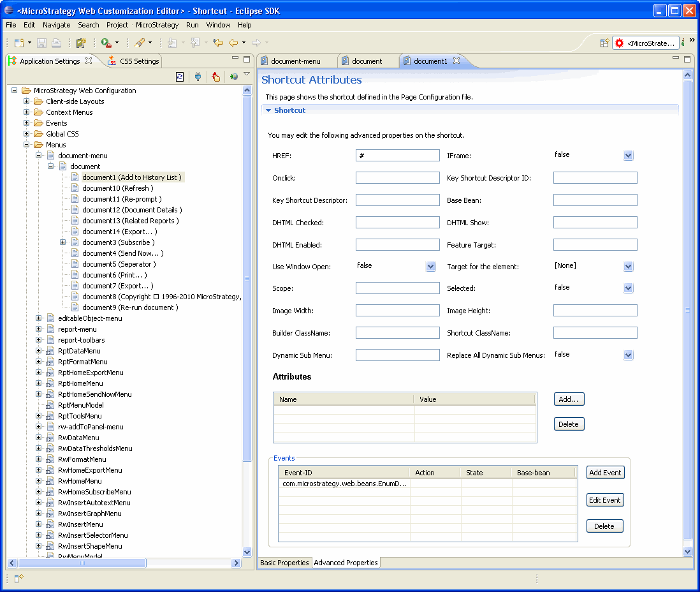Click the Previous Annotation toolbar icon
The width and height of the screenshot is (700, 592).
coord(195,43)
